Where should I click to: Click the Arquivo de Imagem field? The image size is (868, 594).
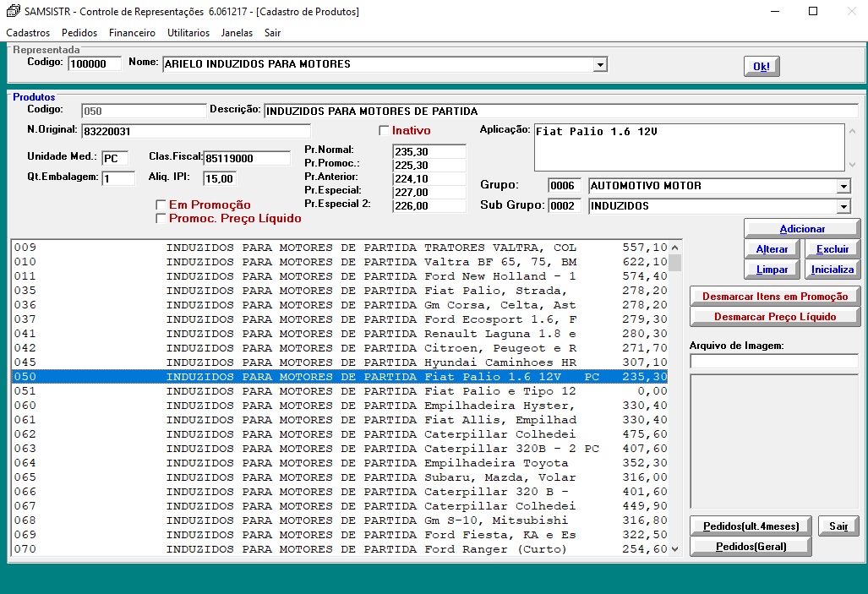[x=774, y=362]
